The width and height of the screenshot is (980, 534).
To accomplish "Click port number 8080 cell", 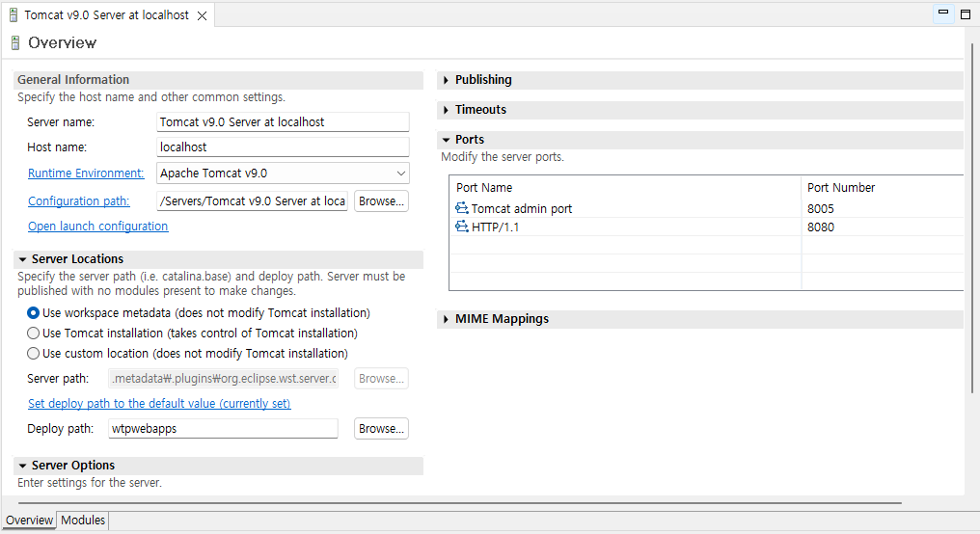I will tap(820, 227).
